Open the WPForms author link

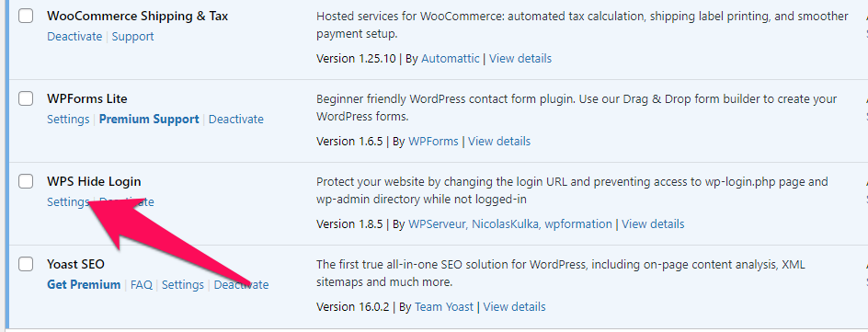click(x=433, y=141)
